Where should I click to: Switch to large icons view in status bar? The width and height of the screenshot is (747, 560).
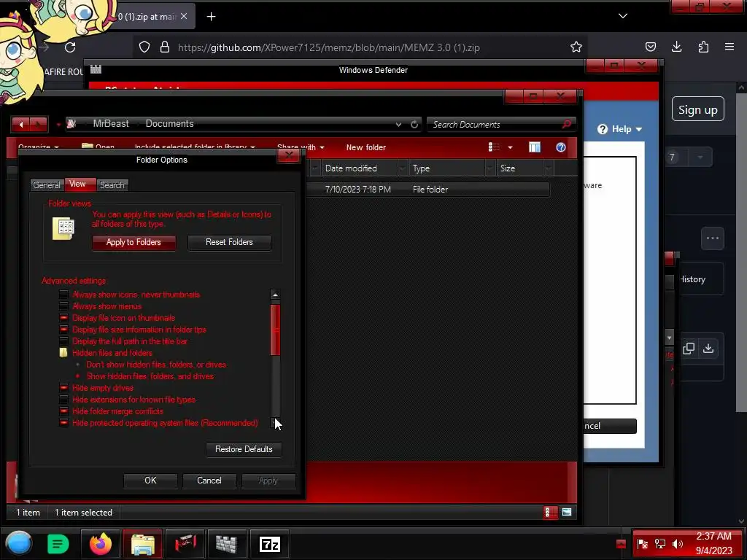pyautogui.click(x=566, y=513)
